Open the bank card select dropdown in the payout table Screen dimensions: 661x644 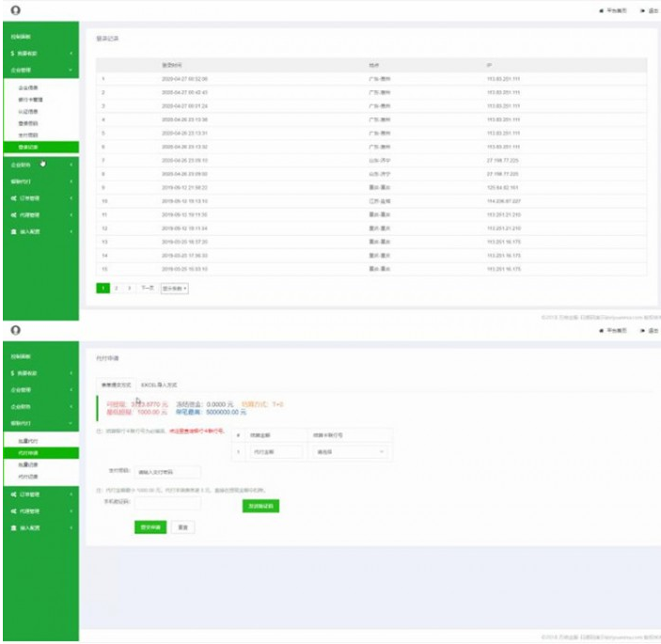[x=350, y=452]
